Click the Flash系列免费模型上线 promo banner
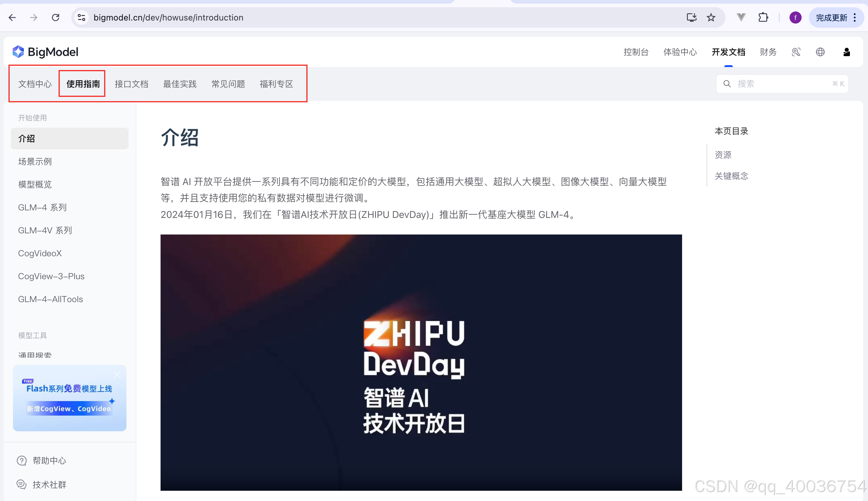 [x=69, y=398]
